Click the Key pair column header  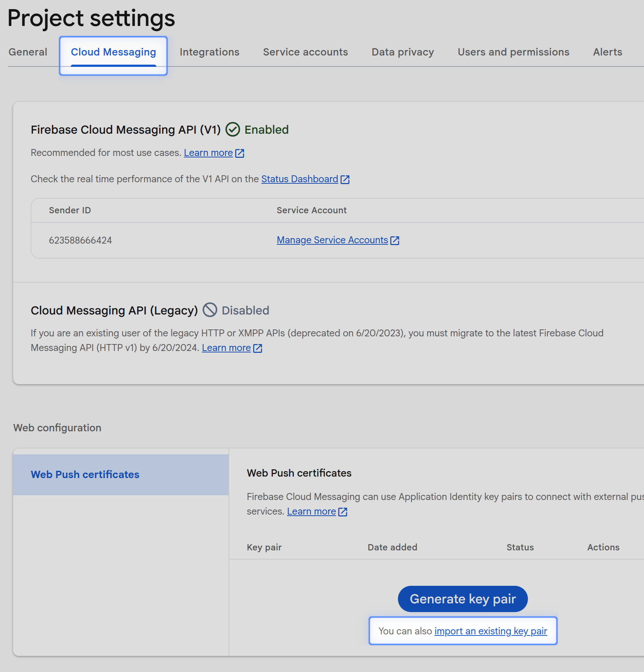pos(264,547)
